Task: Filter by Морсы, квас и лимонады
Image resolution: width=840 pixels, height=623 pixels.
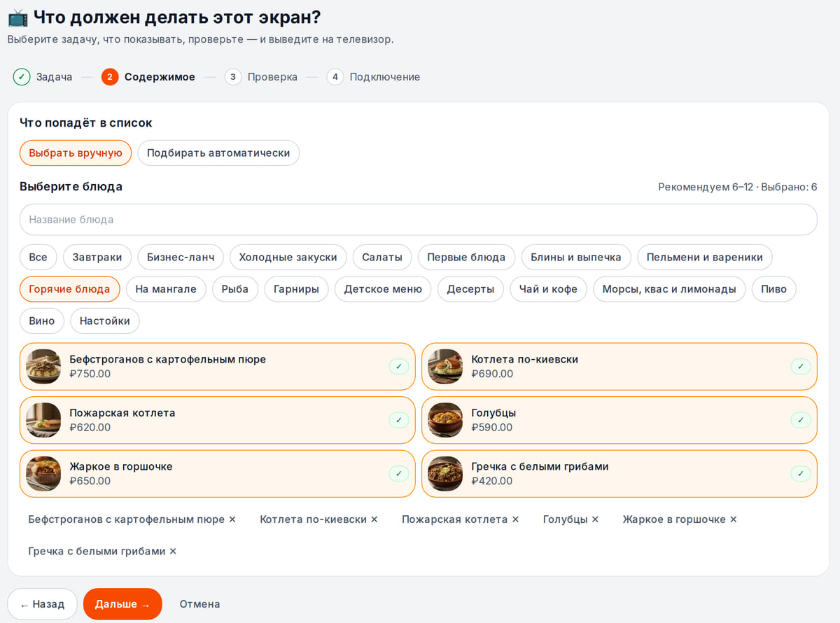Action: tap(669, 289)
